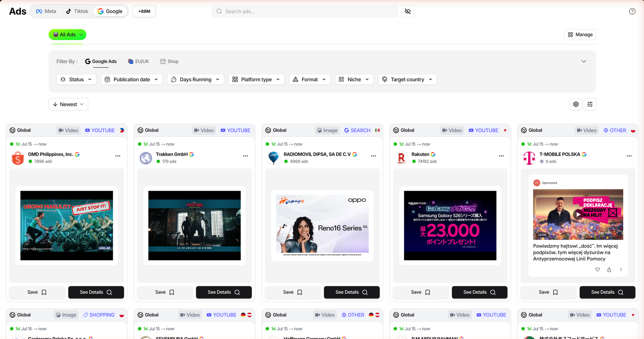This screenshot has width=644, height=339.
Task: Select the Google ads tab
Action: click(x=110, y=11)
